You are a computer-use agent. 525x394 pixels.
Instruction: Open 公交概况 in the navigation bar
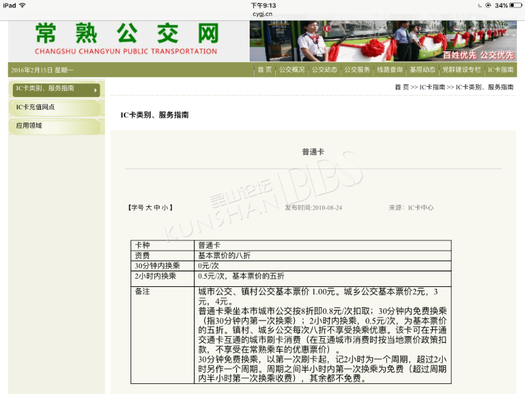(292, 70)
